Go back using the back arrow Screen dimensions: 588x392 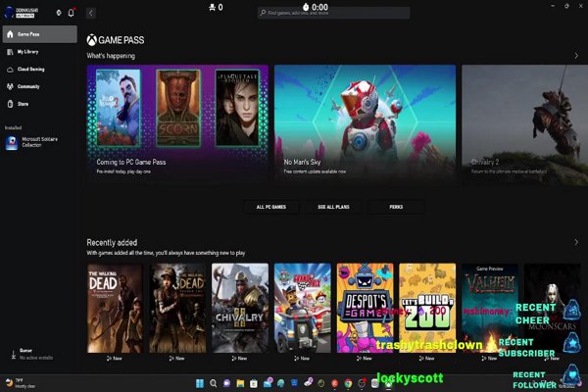(x=91, y=13)
